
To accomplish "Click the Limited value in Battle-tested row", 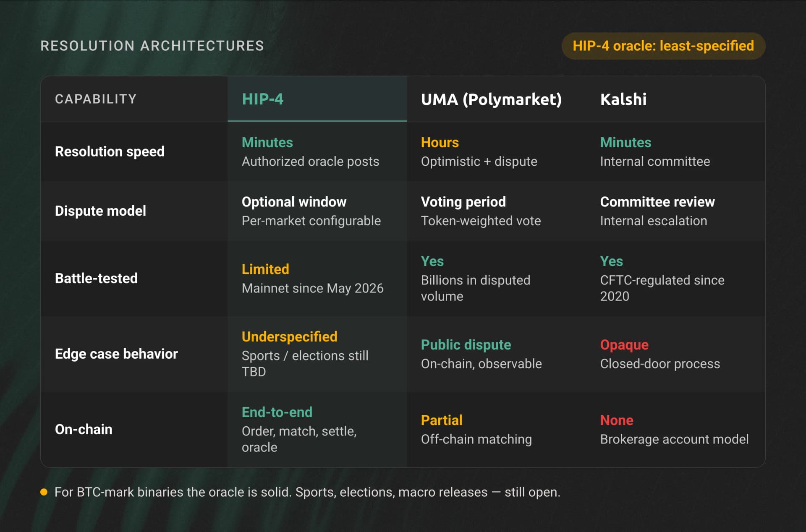I will pyautogui.click(x=265, y=269).
